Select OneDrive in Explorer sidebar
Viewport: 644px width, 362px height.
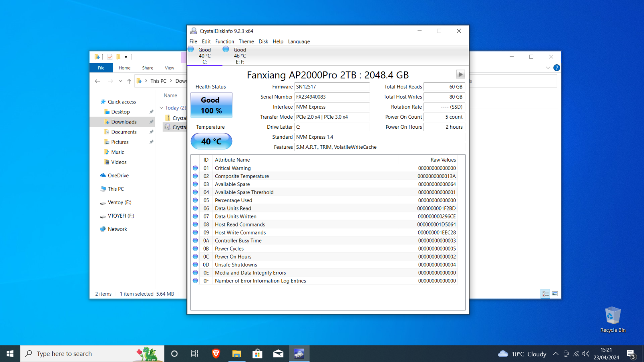pos(118,175)
